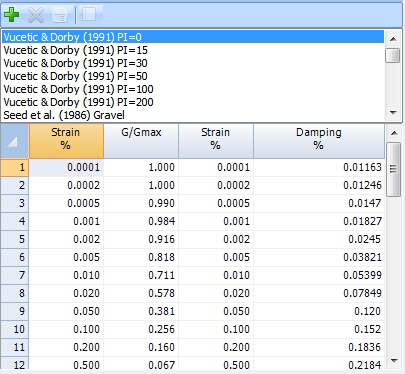Click the highlighted first Strain % column header
Screen dimensions: 405x374
66,141
